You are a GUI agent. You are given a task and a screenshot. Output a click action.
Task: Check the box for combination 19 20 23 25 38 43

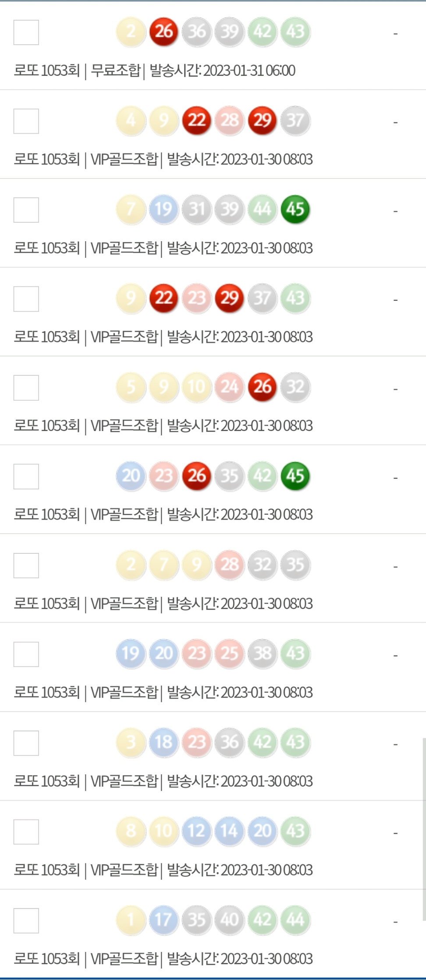[26, 654]
